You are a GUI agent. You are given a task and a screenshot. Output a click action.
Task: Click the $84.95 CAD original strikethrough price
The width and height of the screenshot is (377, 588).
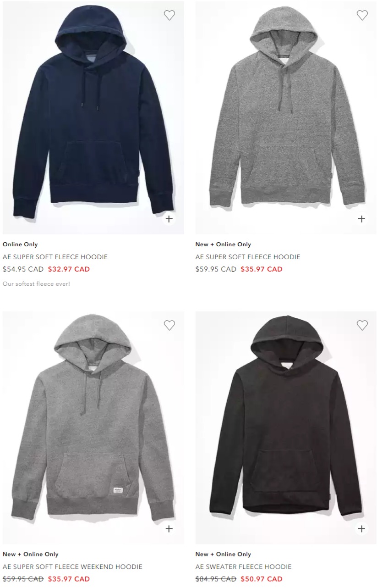tap(216, 579)
